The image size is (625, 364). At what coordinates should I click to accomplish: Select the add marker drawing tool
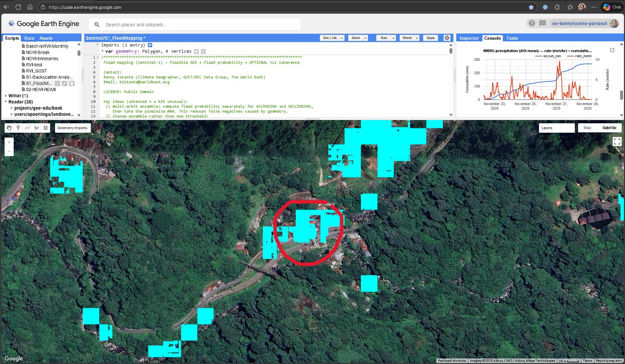(x=18, y=128)
